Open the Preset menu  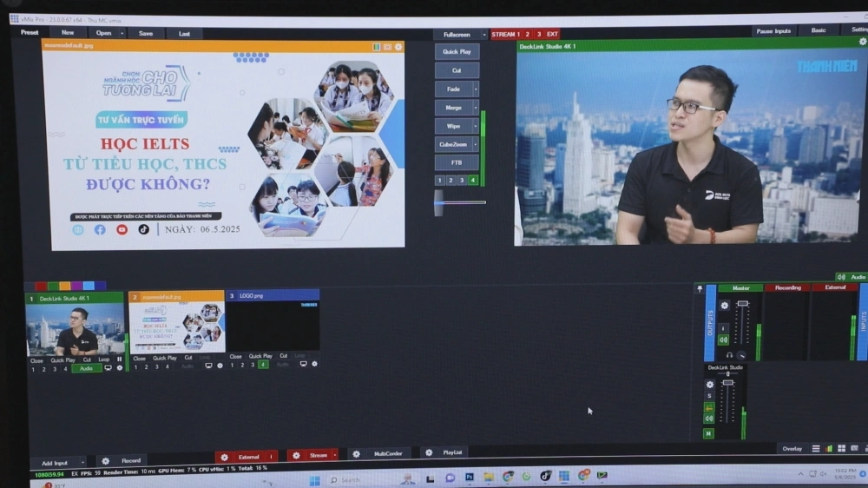click(30, 32)
